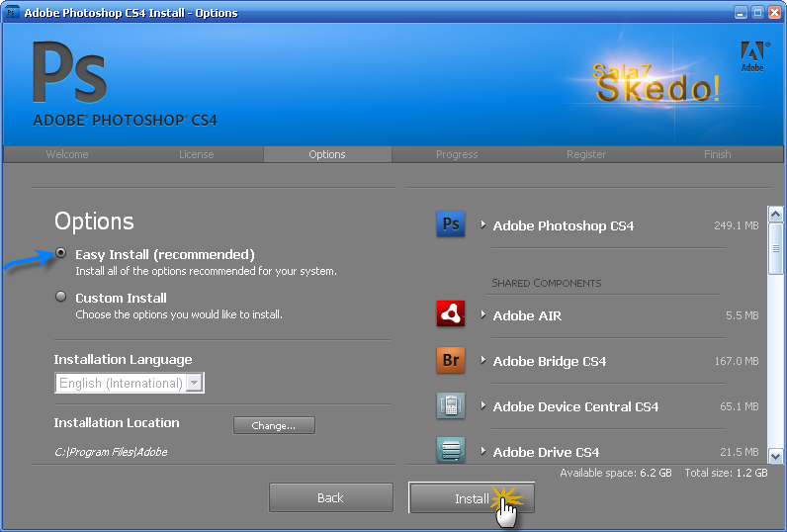Click the Available space: 6.2 GB text
The height and width of the screenshot is (532, 787).
point(616,473)
